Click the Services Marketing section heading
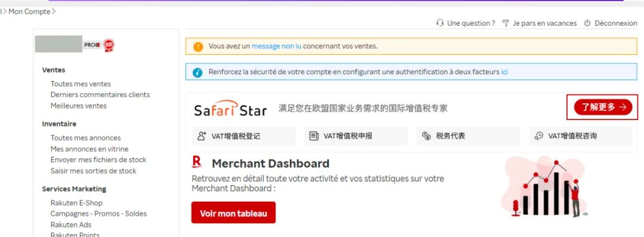The width and height of the screenshot is (644, 237). [x=74, y=189]
